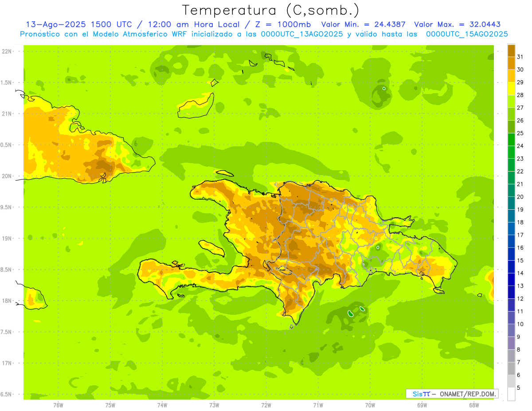532x411 pixels.
Task: Click the gray legend swatch between 6 and 7
Action: tap(511, 368)
